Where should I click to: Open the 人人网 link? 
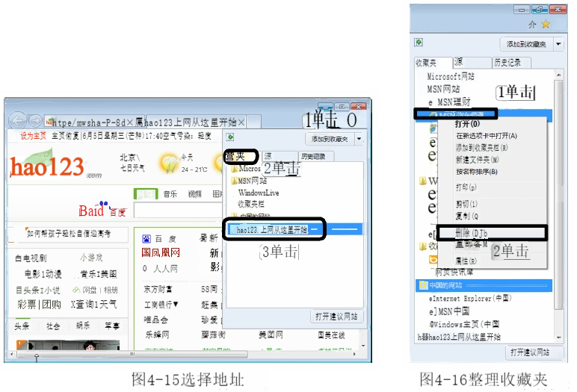pos(165,269)
